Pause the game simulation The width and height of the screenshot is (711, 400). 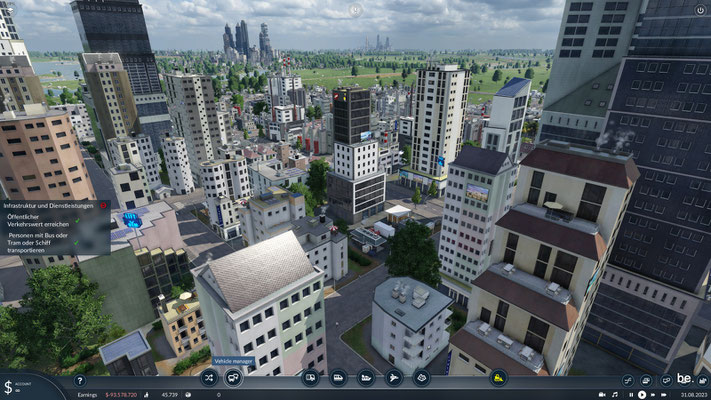[631, 395]
